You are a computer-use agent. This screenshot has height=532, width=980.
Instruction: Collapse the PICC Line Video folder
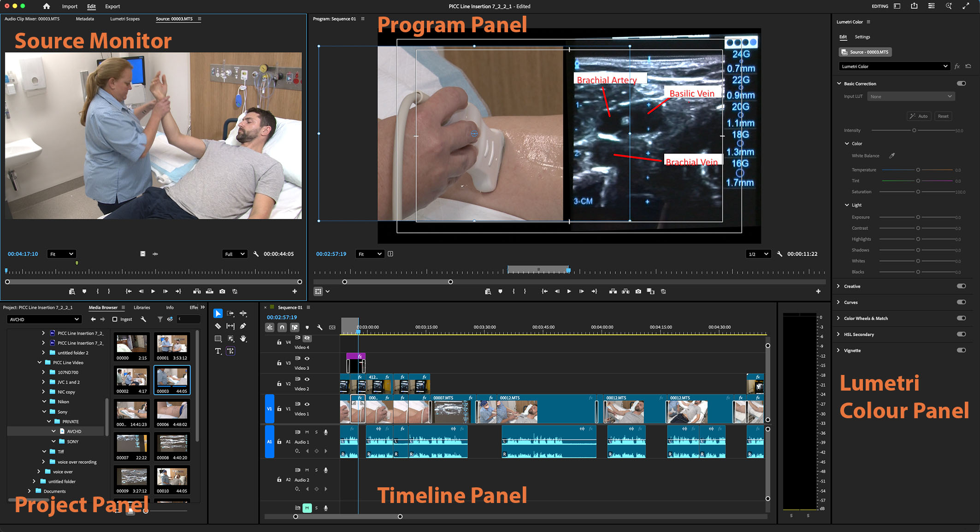(x=40, y=362)
